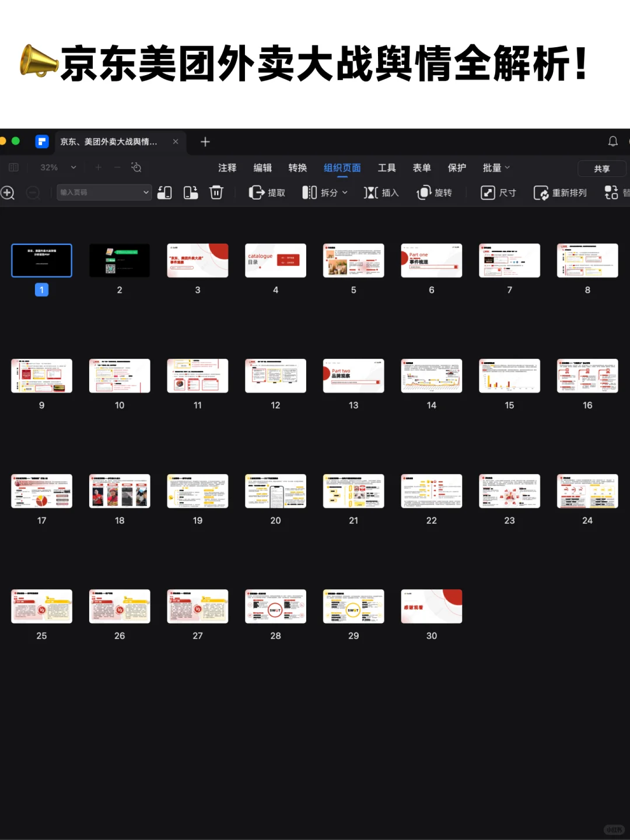Screen dimensions: 630x840
Task: Select page 25 VS comparison thumbnail
Action: click(42, 606)
